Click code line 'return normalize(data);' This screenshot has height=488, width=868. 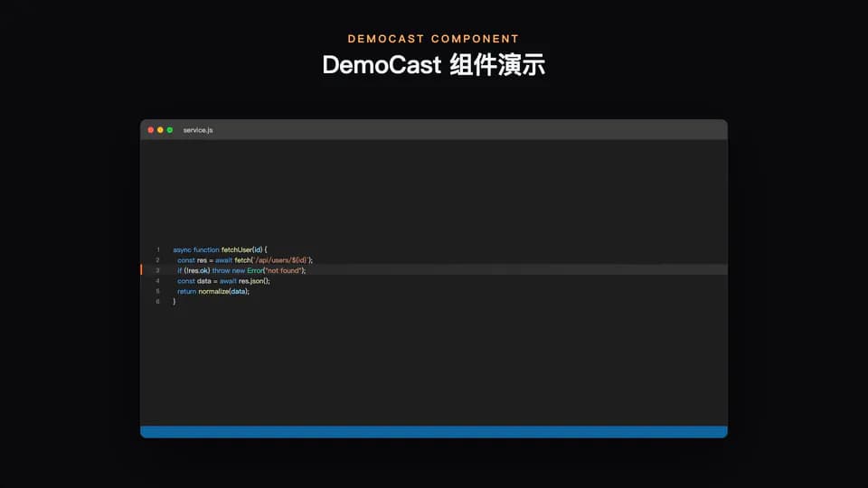[213, 292]
